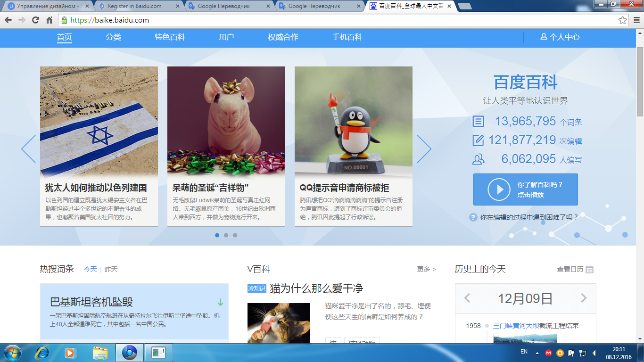Image resolution: width=644 pixels, height=362 pixels.
Task: Click cat thumbnail in V百科
Action: tap(279, 323)
